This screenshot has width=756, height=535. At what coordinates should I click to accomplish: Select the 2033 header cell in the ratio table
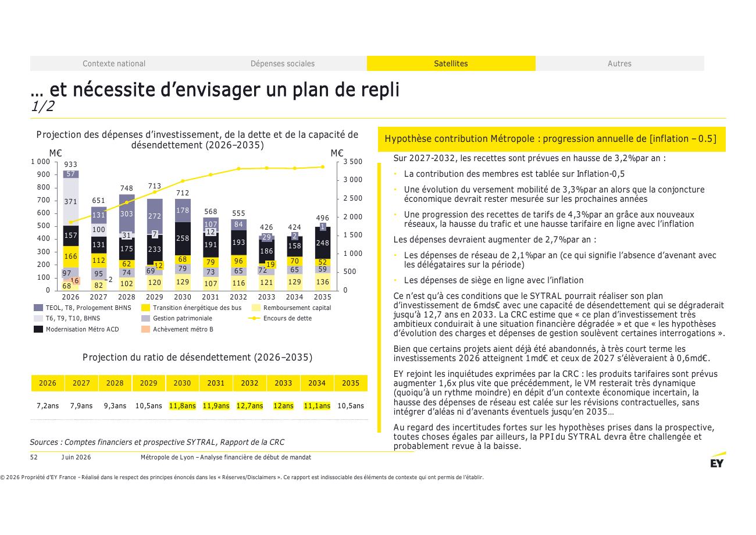(283, 383)
